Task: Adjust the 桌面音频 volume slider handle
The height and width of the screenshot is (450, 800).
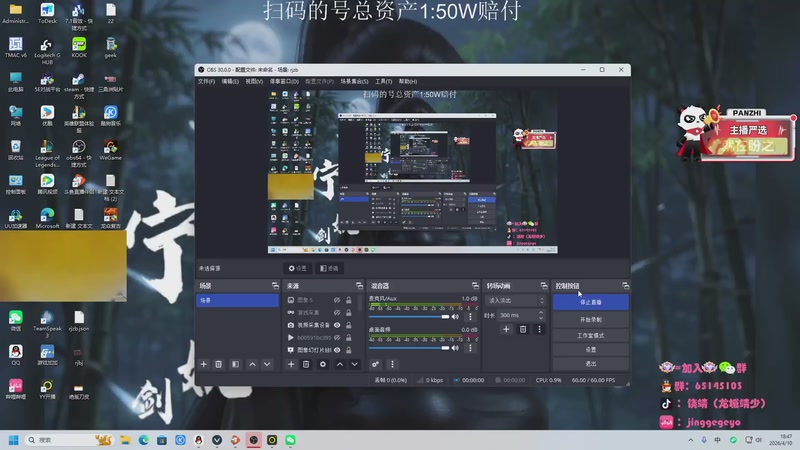Action: [x=445, y=348]
